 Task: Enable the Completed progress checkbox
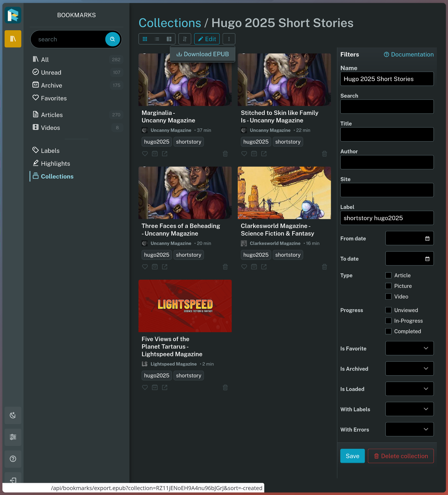tap(388, 331)
